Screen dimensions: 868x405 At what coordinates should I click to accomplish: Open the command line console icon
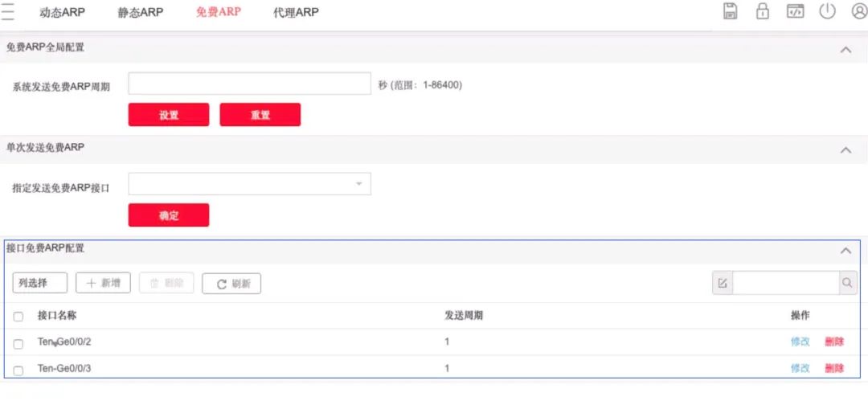[795, 11]
